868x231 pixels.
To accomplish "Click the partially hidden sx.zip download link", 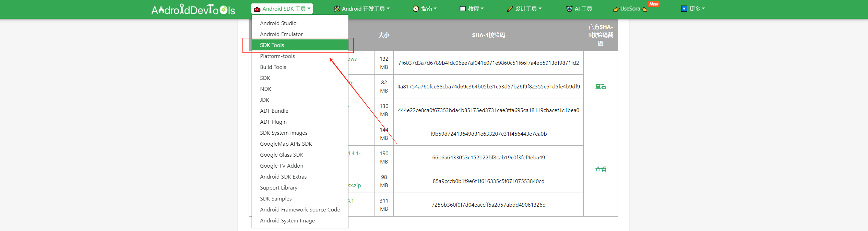I will tap(355, 185).
